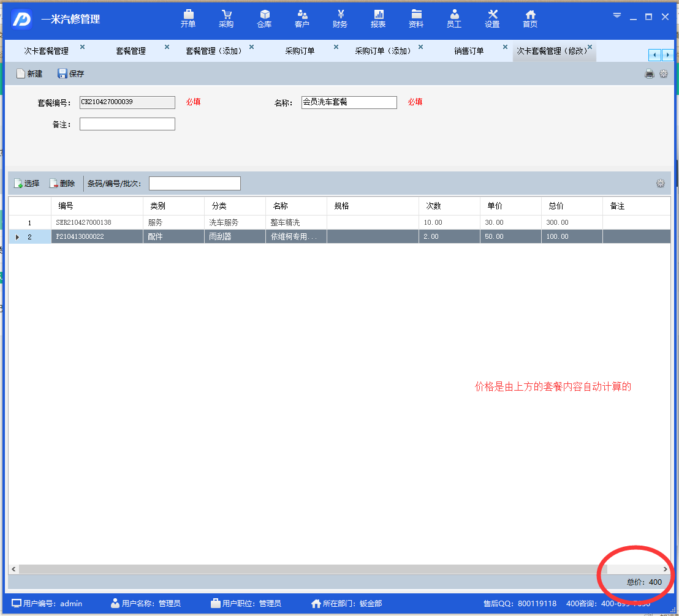Click the 保存 save button
This screenshot has width=679, height=616.
(71, 74)
